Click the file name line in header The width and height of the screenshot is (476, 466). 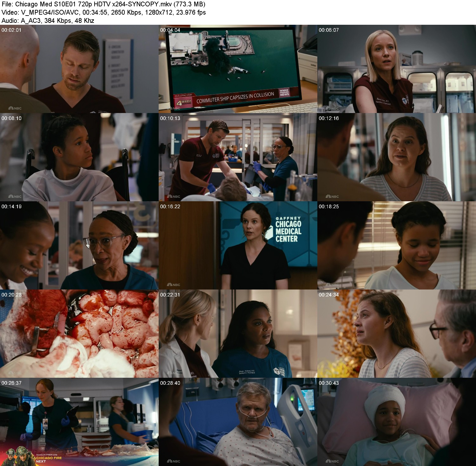[103, 4]
